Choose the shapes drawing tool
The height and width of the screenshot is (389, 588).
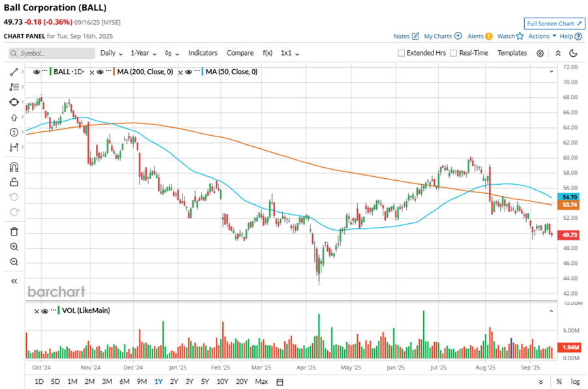click(14, 102)
